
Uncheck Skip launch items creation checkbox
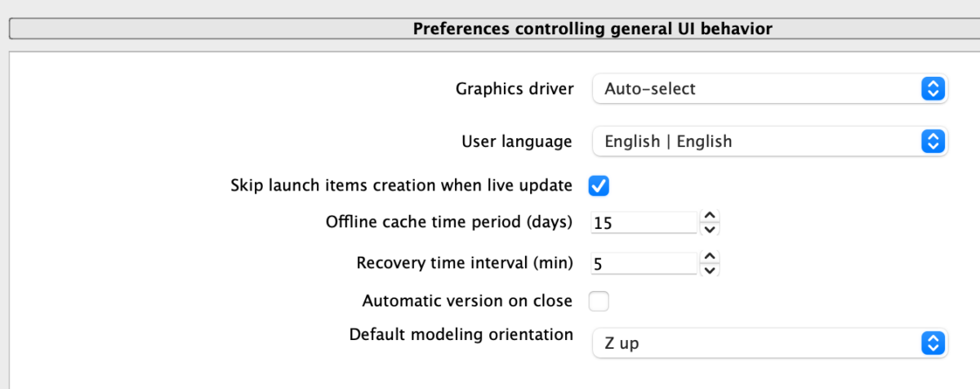point(599,186)
